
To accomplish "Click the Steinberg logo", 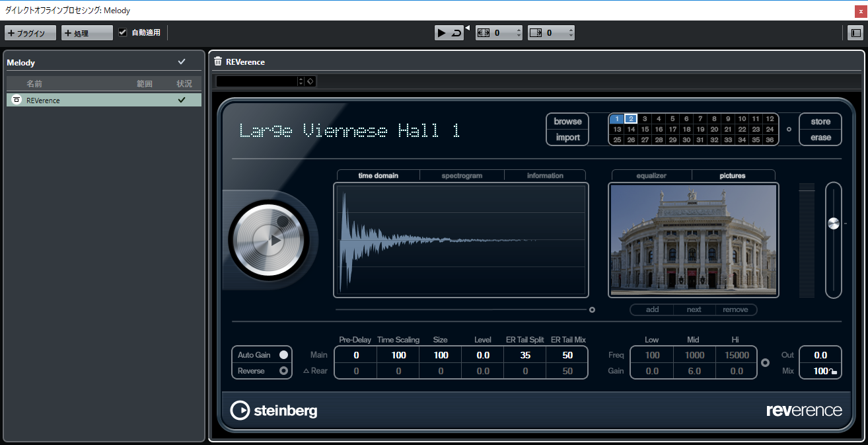I will click(x=274, y=411).
